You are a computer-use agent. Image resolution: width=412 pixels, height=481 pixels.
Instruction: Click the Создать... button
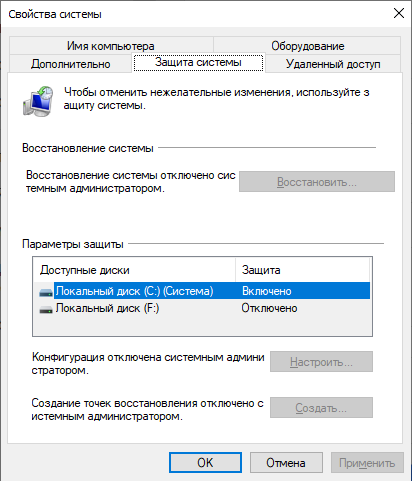pos(321,407)
